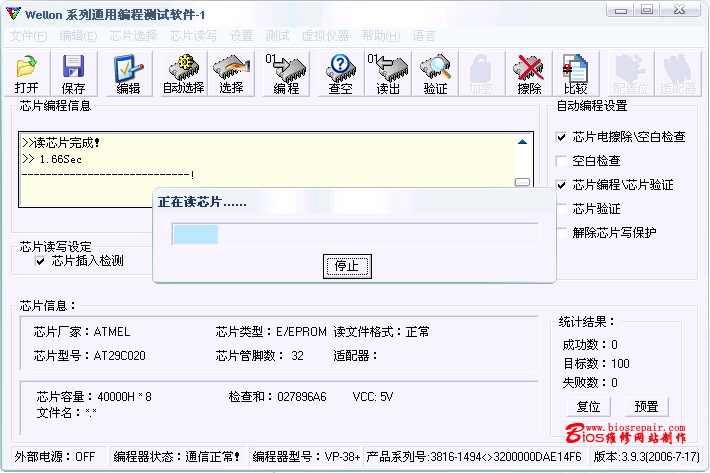Click the 版本:3.9.3(2006-7-17) status entry
Viewport: 710px width, 473px height.
point(647,457)
